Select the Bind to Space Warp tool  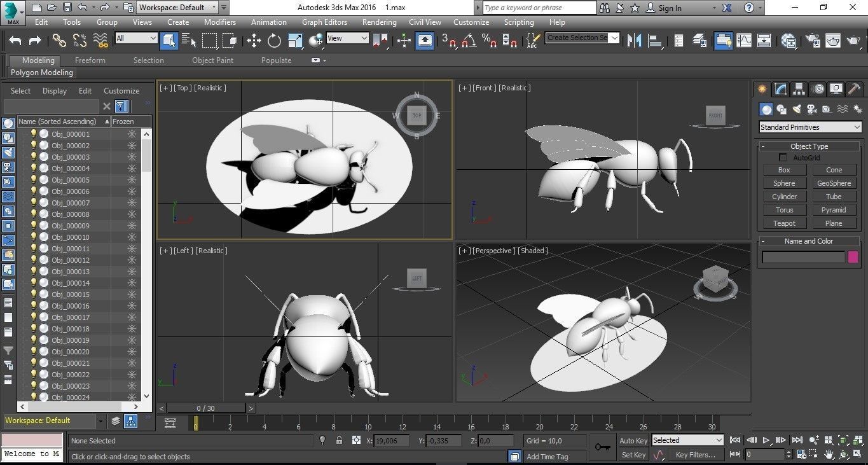(x=100, y=41)
